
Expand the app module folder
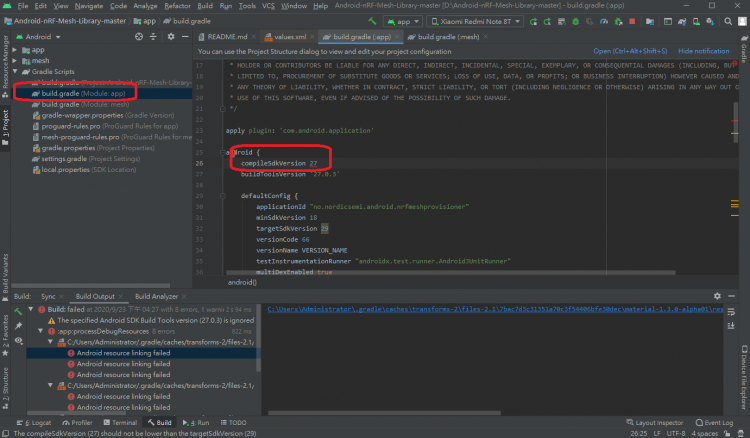click(x=15, y=50)
